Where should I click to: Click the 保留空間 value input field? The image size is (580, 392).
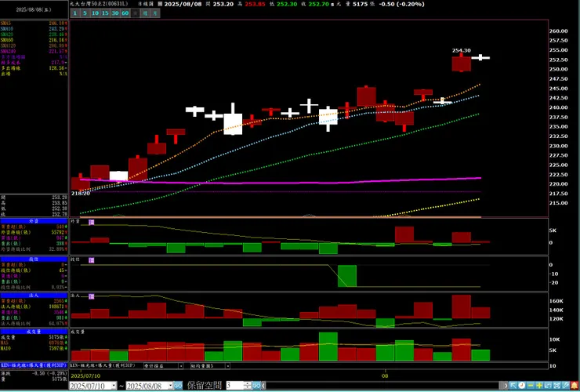point(235,386)
